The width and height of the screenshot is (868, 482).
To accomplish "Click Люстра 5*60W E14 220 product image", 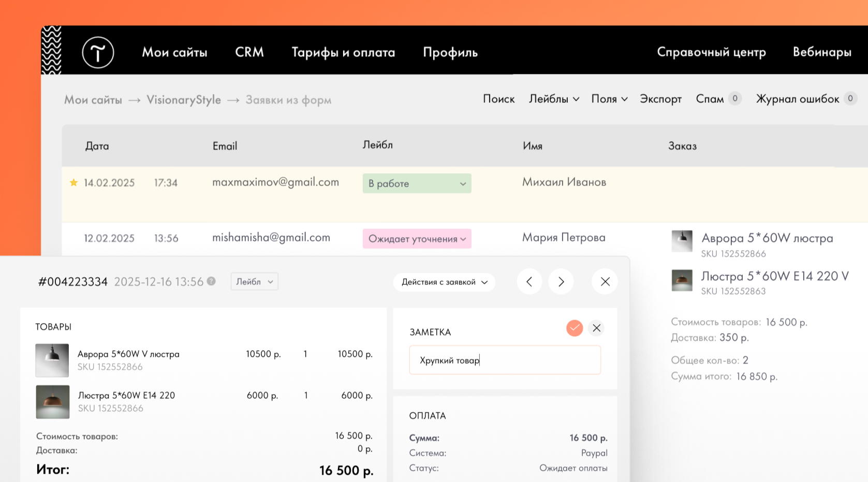I will (x=52, y=402).
